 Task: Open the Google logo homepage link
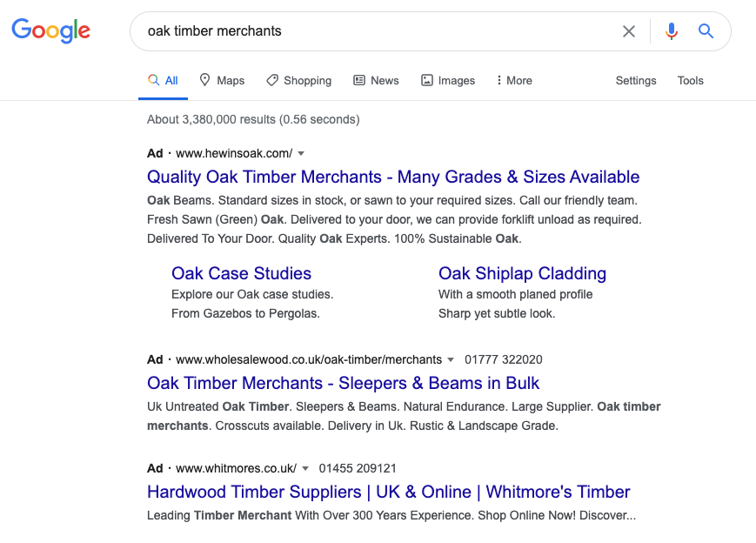tap(51, 31)
